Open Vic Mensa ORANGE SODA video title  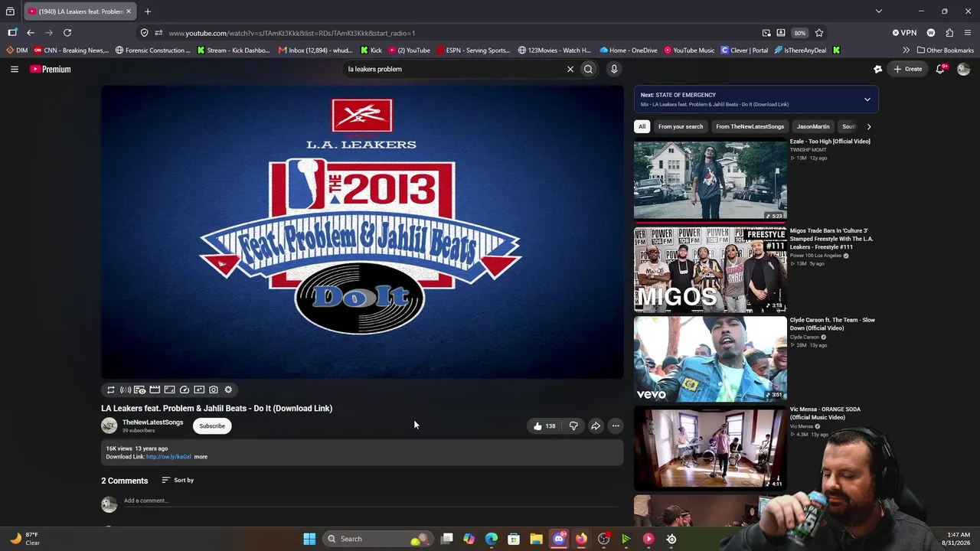tap(825, 413)
